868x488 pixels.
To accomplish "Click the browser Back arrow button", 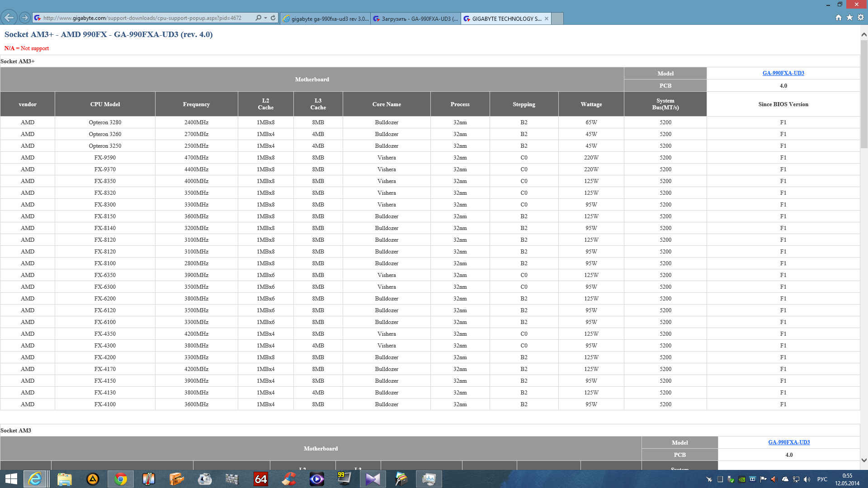I will (9, 18).
